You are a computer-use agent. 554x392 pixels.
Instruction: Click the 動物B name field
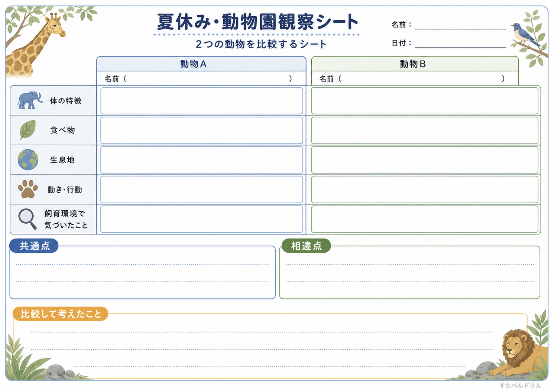tap(415, 78)
